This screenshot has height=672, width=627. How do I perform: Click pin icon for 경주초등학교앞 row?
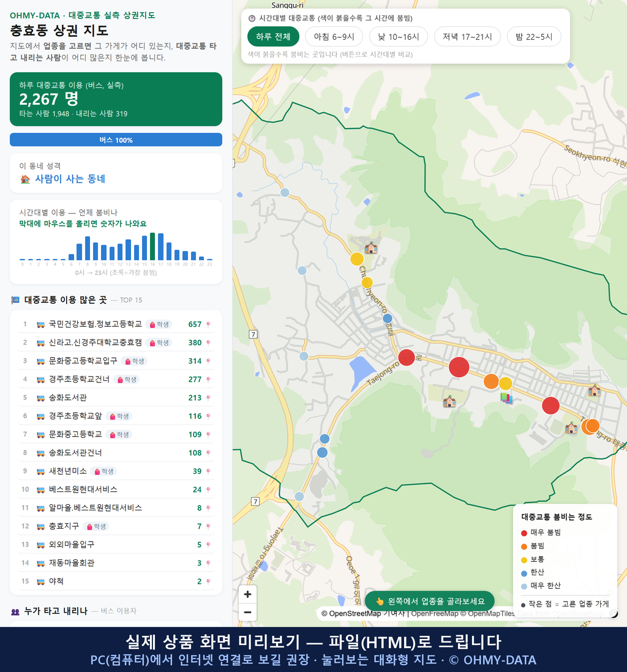[208, 416]
